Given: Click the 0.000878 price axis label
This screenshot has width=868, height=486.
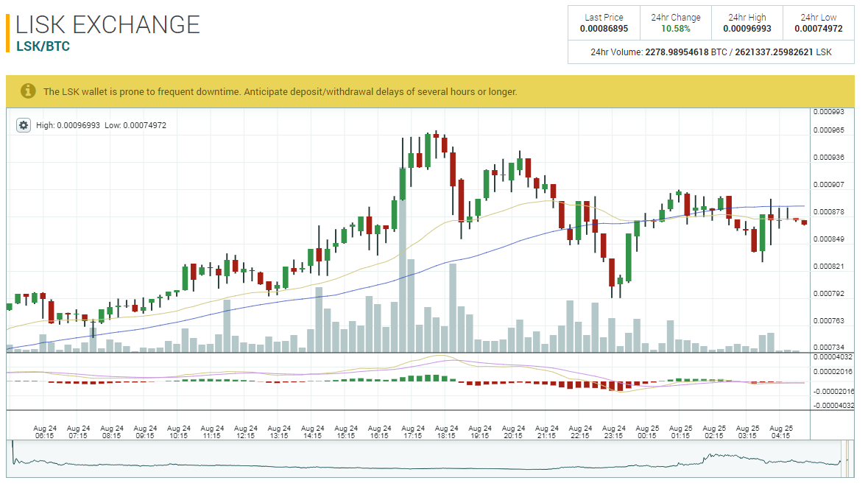Looking at the screenshot, I should (829, 212).
